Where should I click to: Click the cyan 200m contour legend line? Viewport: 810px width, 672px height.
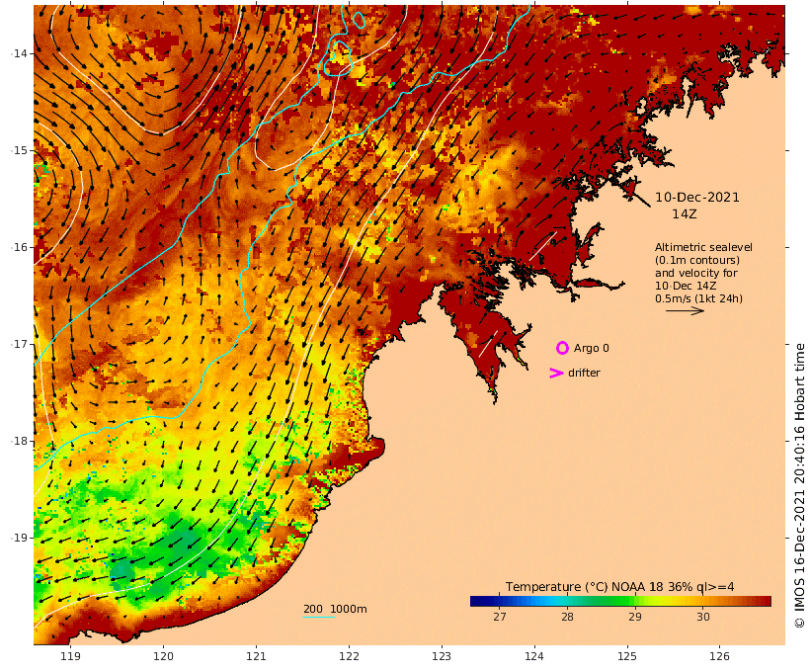click(x=319, y=618)
